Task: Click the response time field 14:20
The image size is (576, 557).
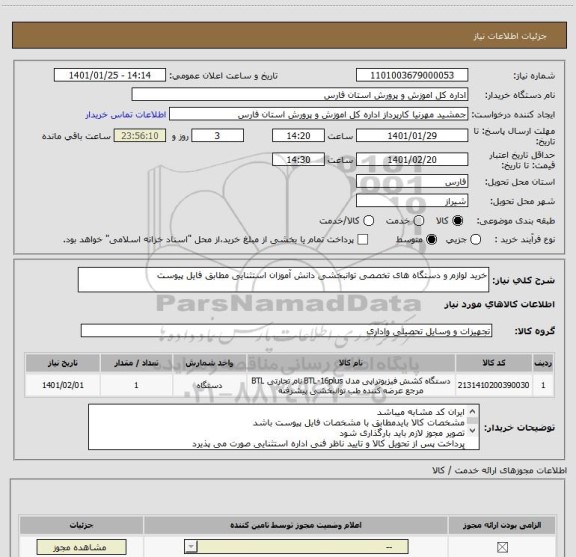Action: [298, 136]
